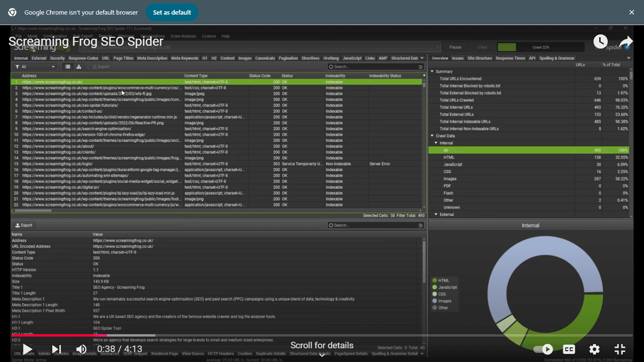The height and width of the screenshot is (362, 644).
Task: Click the CSS legend color swatch
Action: click(435, 294)
